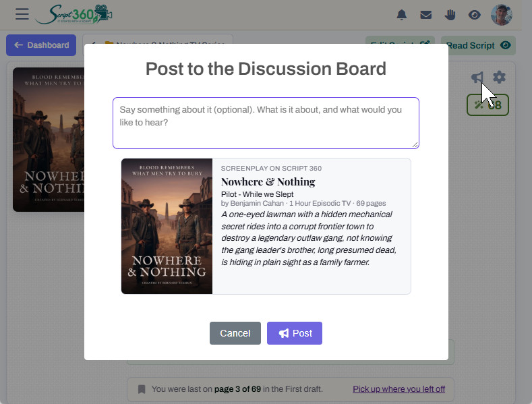This screenshot has width=532, height=404.
Task: Click the Post button with megaphone
Action: (295, 333)
